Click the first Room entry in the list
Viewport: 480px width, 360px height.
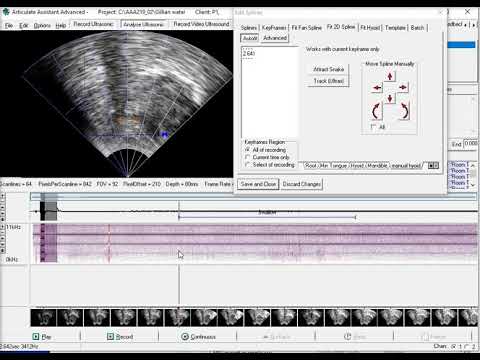point(460,165)
